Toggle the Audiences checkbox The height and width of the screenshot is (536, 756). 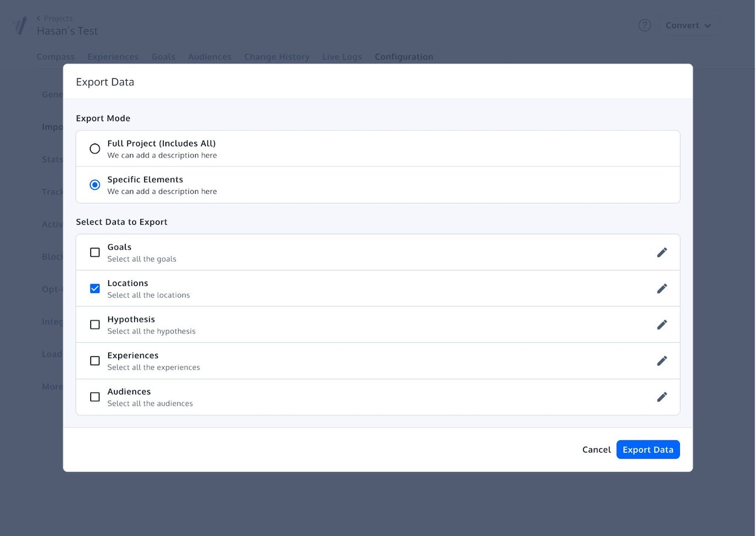point(95,397)
